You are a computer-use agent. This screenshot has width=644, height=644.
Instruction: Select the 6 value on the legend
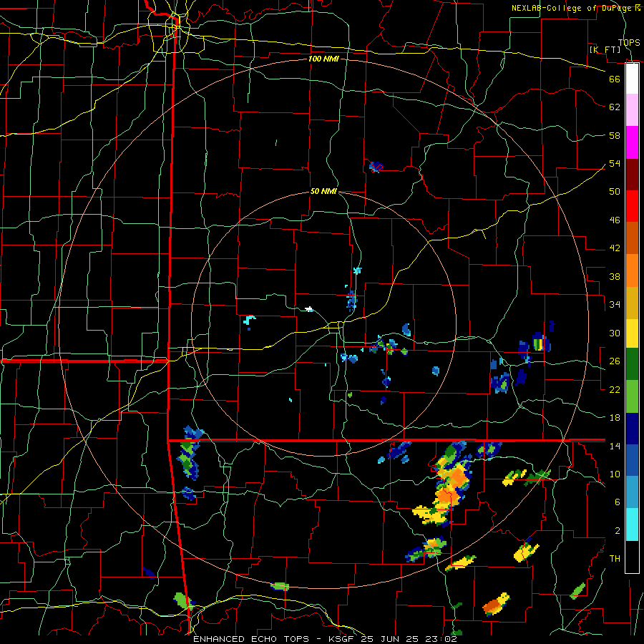pyautogui.click(x=617, y=502)
